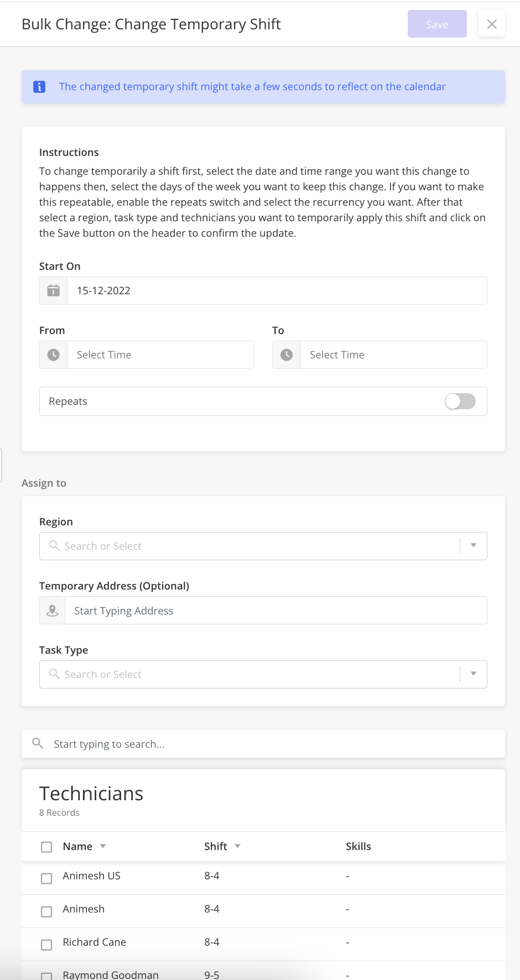
Task: Close the Bulk Change dialog
Action: coord(492,24)
